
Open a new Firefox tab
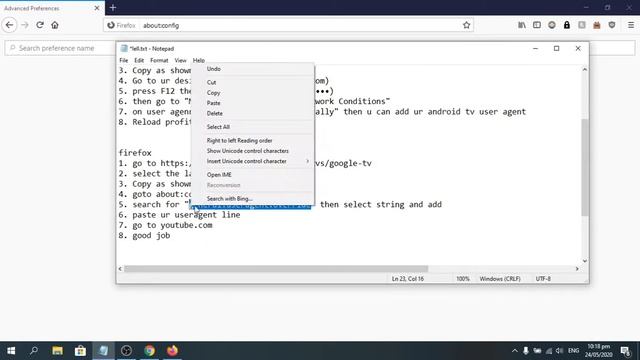point(113,7)
